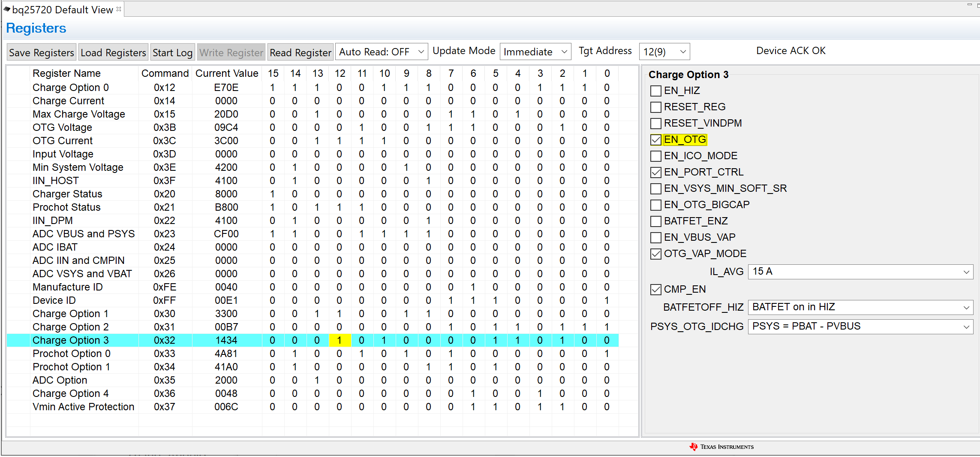Open the Auto Read dropdown

click(x=381, y=52)
